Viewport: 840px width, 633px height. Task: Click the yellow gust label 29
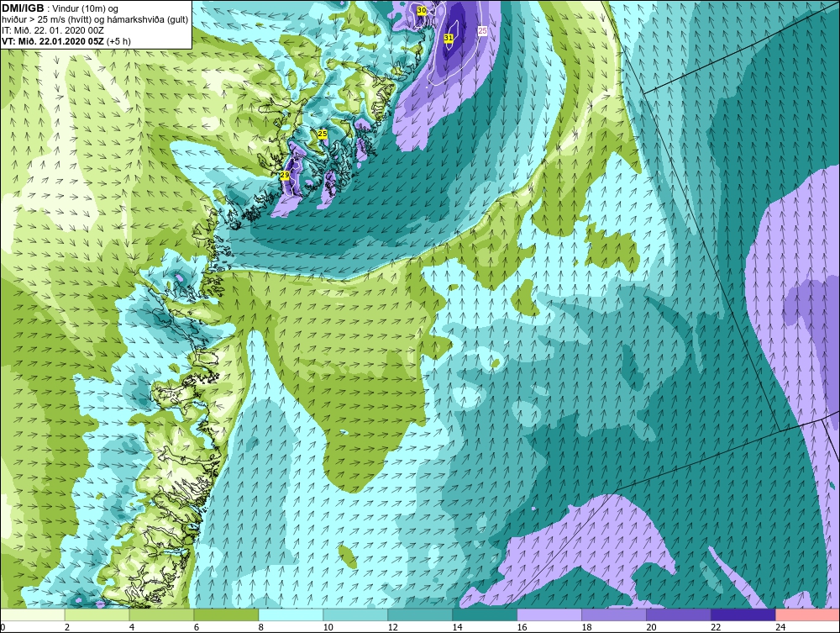click(x=285, y=175)
